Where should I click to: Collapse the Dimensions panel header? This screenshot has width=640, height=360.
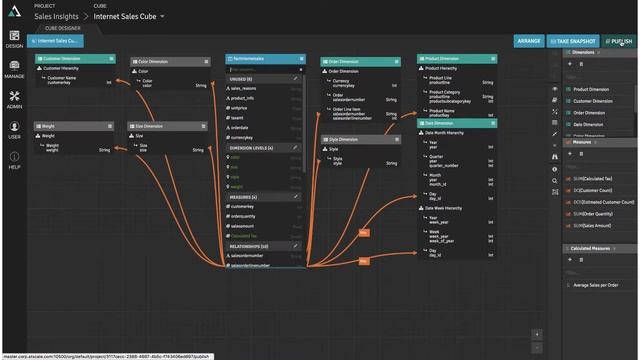pyautogui.click(x=599, y=53)
